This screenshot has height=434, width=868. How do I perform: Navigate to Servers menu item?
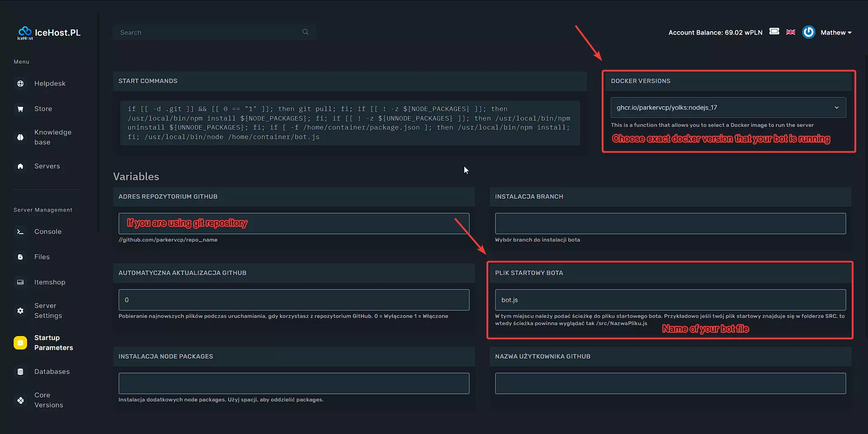click(x=47, y=166)
